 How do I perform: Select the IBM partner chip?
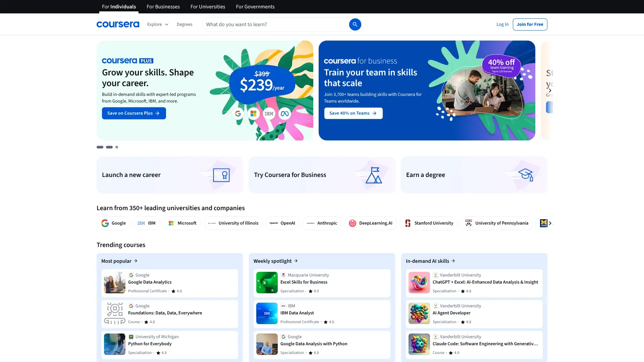146,223
